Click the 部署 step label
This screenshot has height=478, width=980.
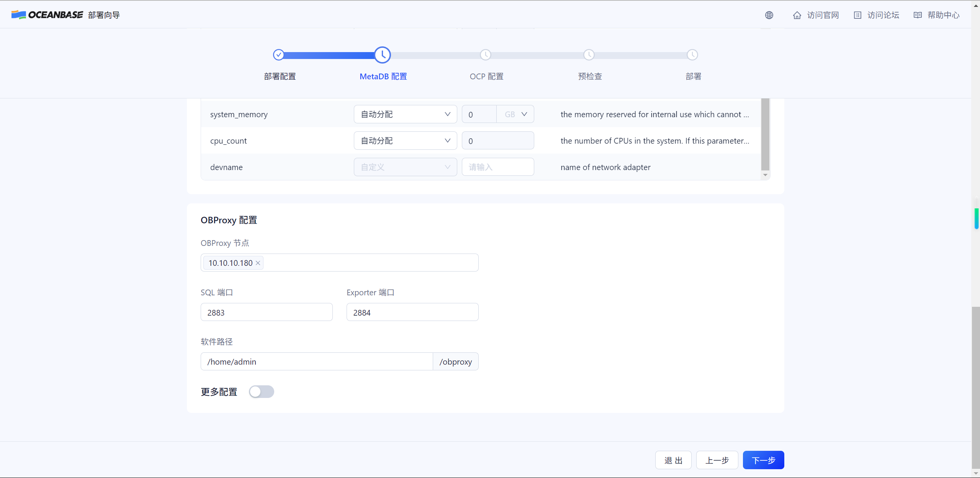[x=693, y=77]
